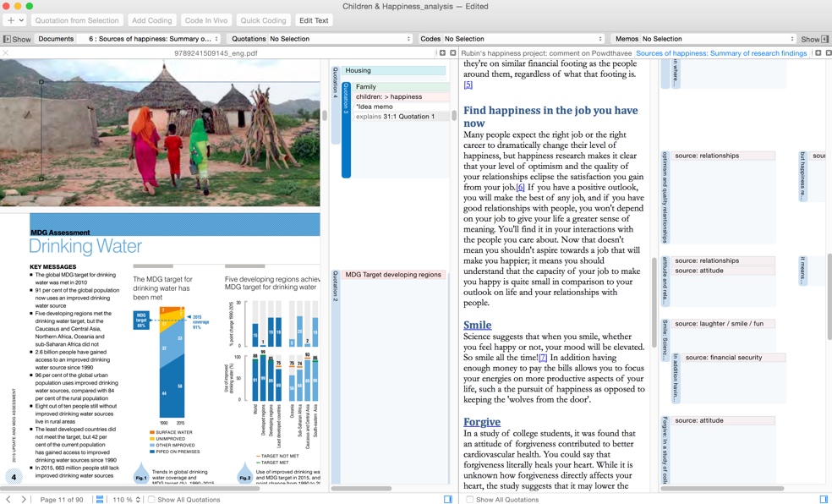Open the Memos selection dropdown

click(x=717, y=39)
